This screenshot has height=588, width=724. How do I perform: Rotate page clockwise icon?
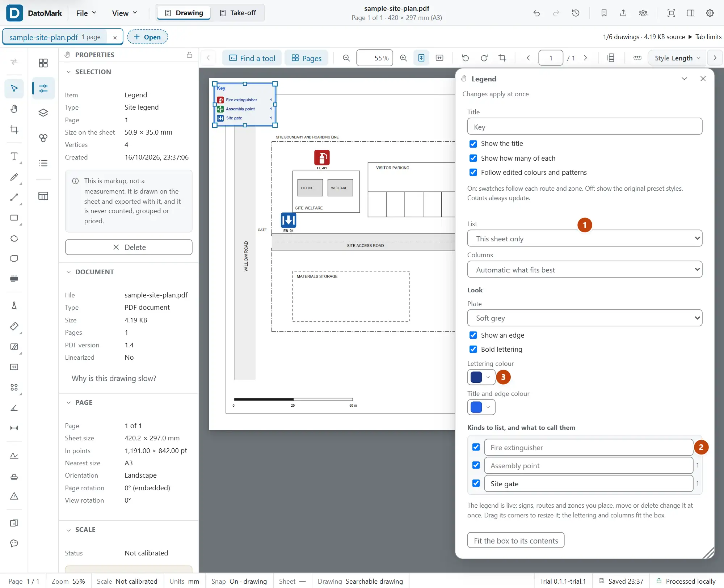coord(484,58)
